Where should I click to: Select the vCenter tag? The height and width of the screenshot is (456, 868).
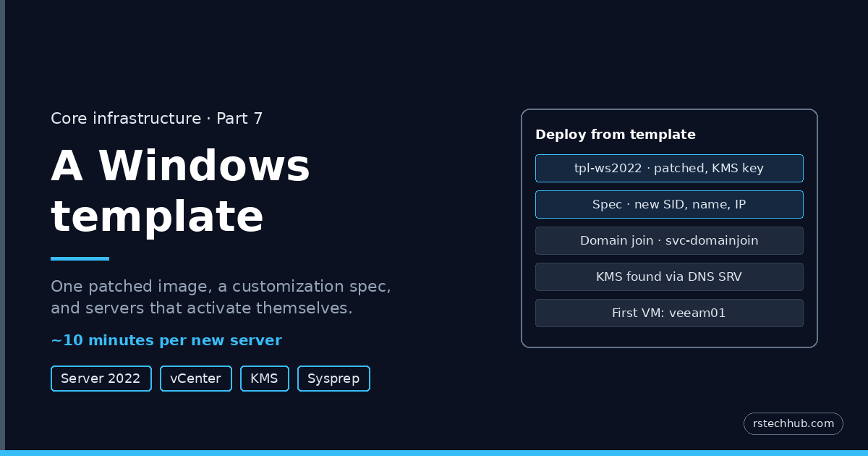pyautogui.click(x=195, y=379)
